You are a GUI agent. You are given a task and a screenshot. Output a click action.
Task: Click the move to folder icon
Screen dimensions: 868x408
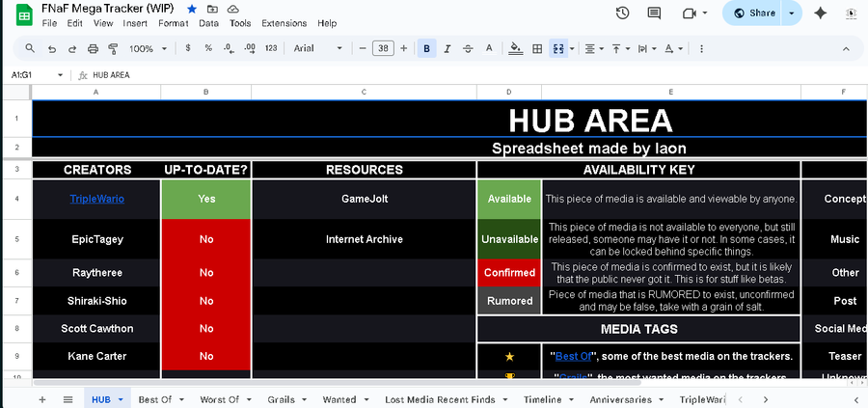point(212,9)
